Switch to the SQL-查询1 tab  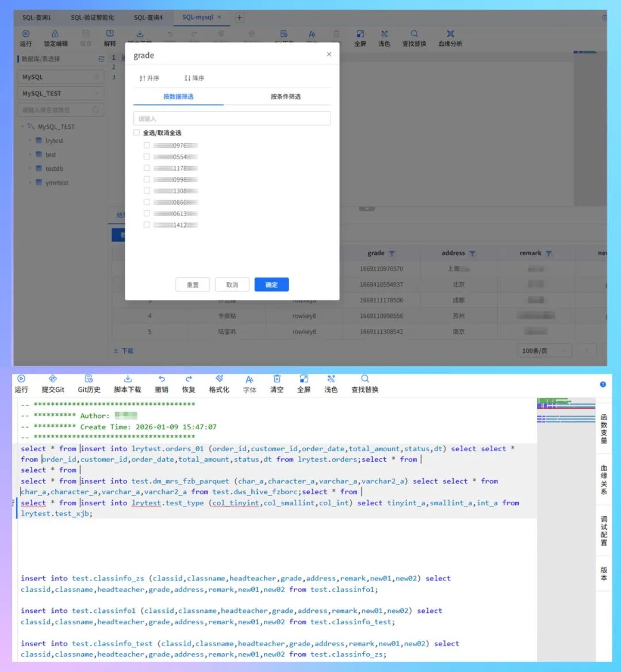[36, 18]
